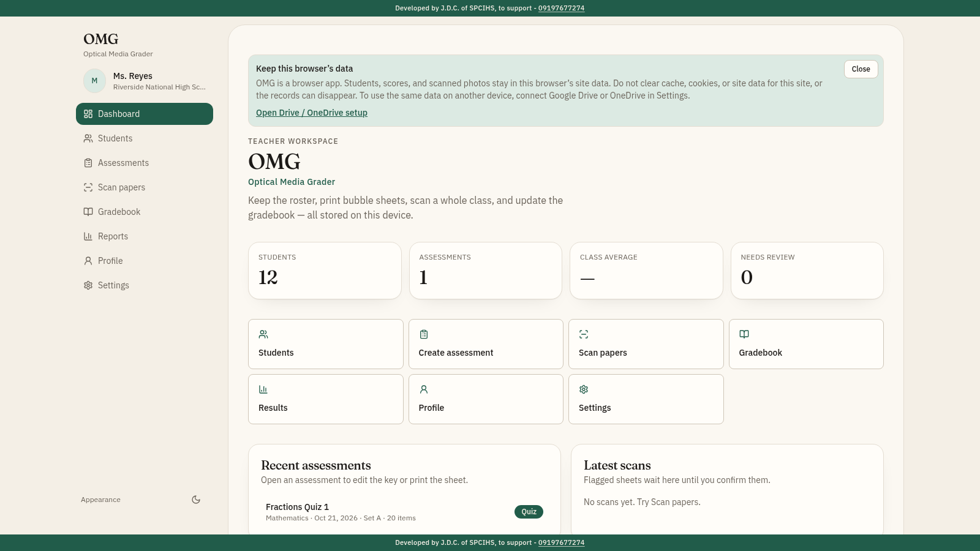Click the Latest scans heading
The image size is (980, 551).
617,465
